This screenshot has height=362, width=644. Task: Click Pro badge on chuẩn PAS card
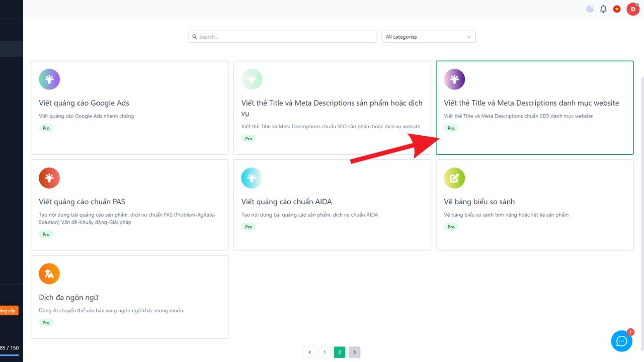(x=46, y=234)
